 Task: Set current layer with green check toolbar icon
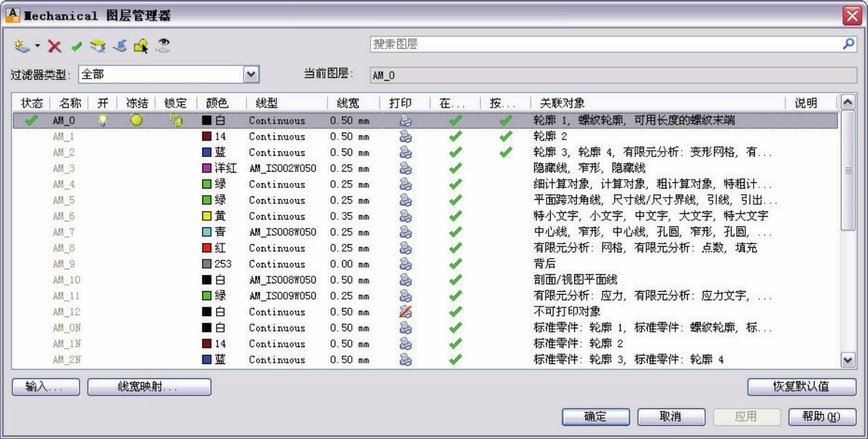coord(77,46)
